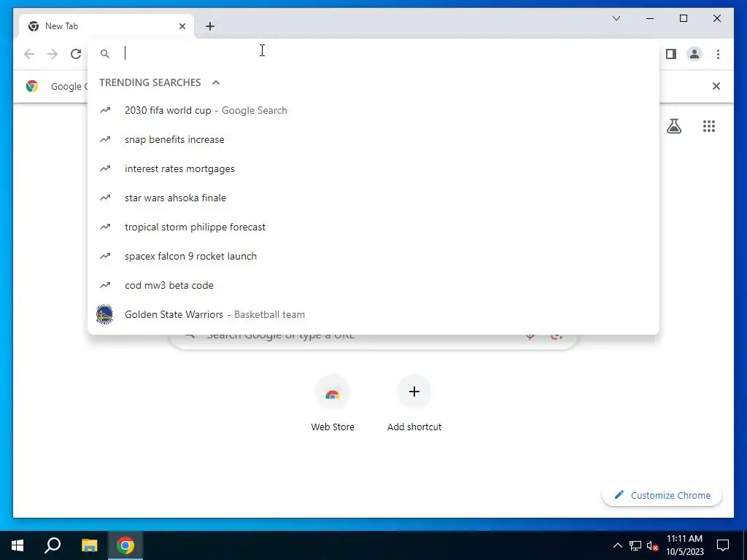This screenshot has height=560, width=747.
Task: Dismiss the Google Chrome info bar
Action: [x=716, y=86]
